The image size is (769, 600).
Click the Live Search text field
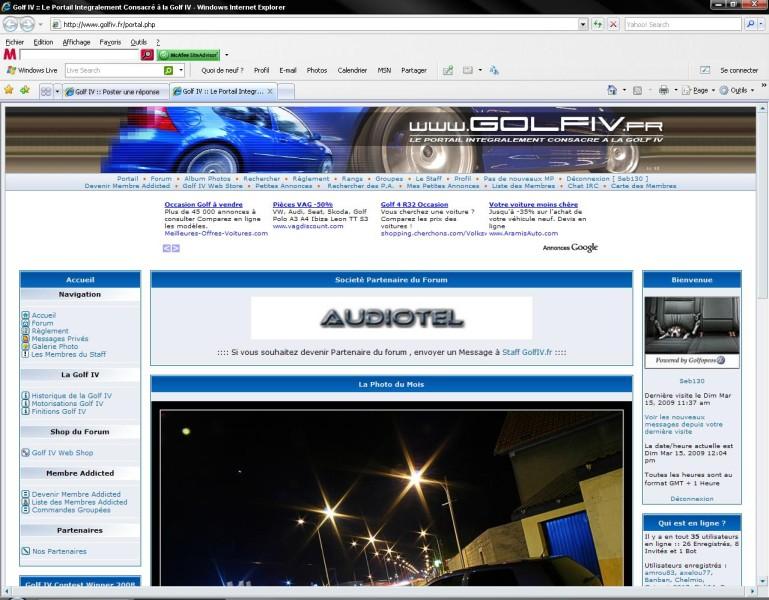(114, 71)
